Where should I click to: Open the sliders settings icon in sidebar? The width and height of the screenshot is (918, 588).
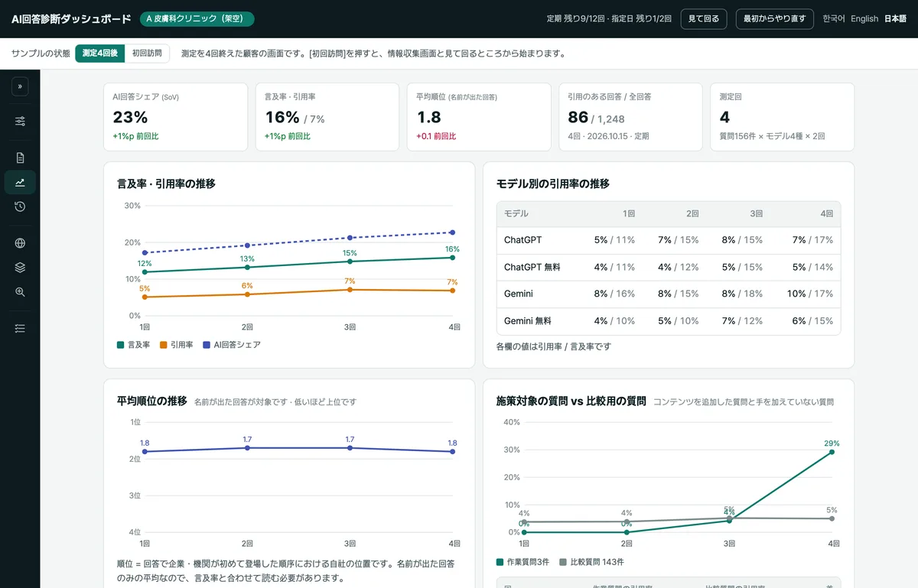click(x=20, y=121)
